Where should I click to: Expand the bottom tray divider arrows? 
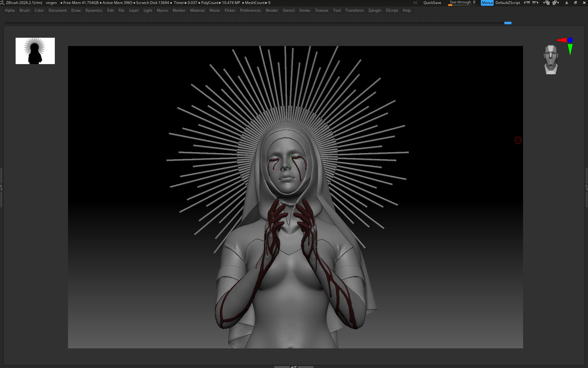pos(294,366)
